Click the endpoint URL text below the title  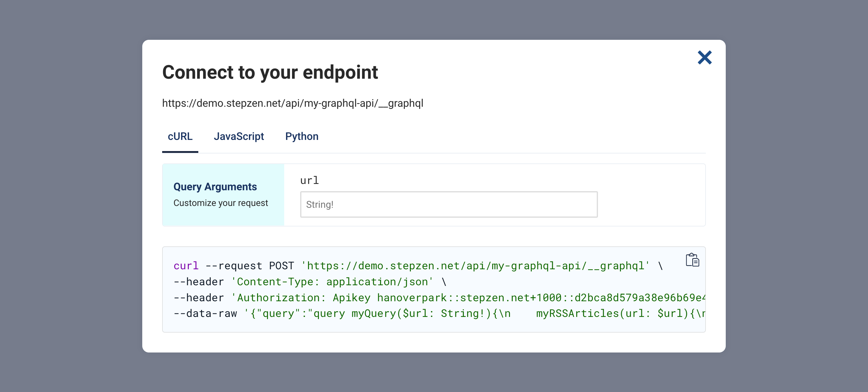292,103
